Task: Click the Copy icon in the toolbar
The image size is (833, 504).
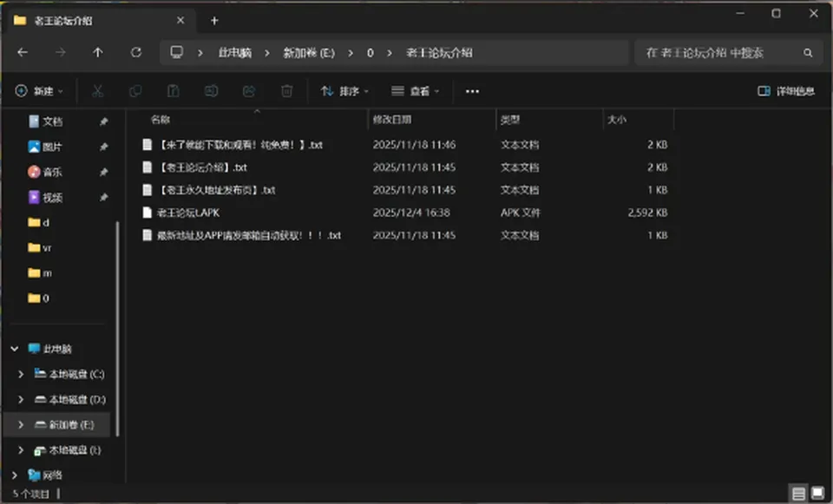Action: [135, 91]
